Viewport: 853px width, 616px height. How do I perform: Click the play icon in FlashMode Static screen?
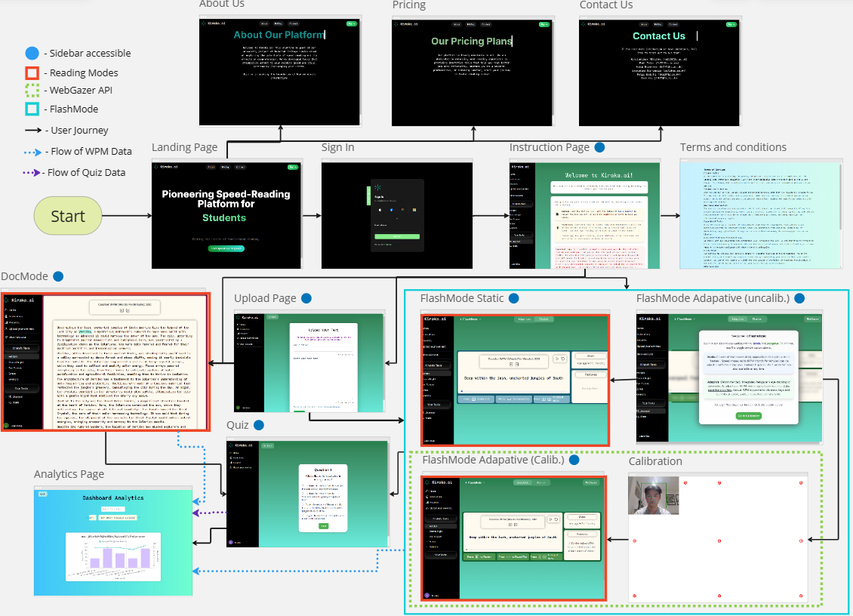click(x=557, y=359)
